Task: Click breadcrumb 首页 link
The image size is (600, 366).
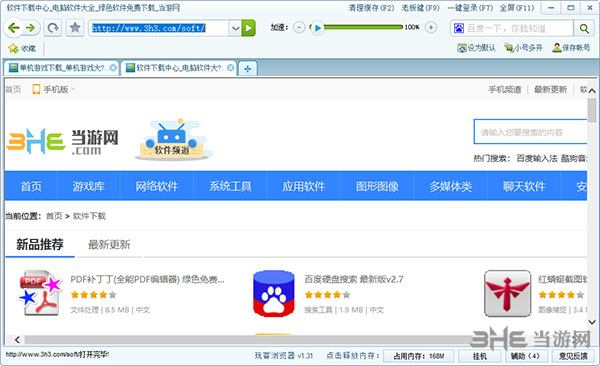Action: tap(54, 216)
